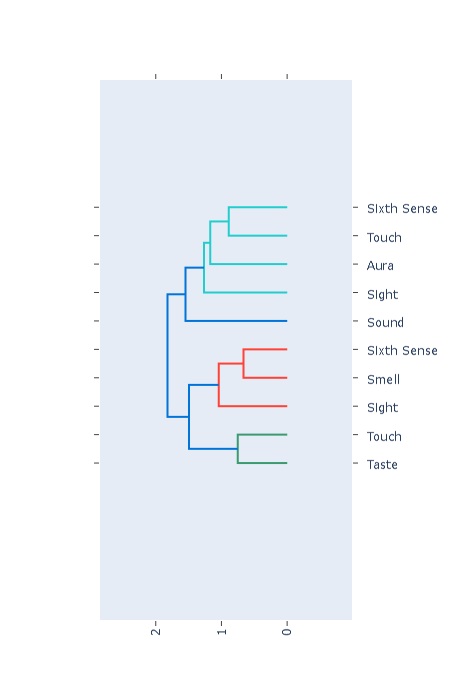450x700 pixels.
Task: Select the Sight label below Aura
Action: point(382,295)
